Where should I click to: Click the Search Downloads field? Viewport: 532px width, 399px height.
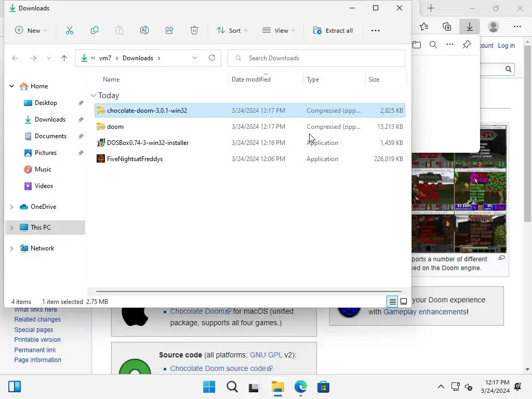316,58
